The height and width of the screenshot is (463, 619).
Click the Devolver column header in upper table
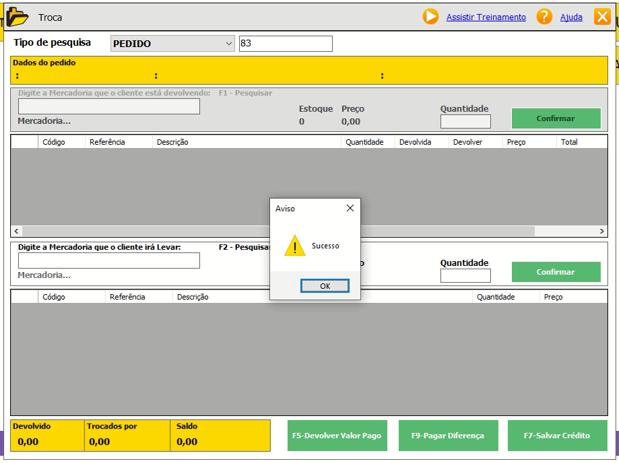tap(468, 142)
